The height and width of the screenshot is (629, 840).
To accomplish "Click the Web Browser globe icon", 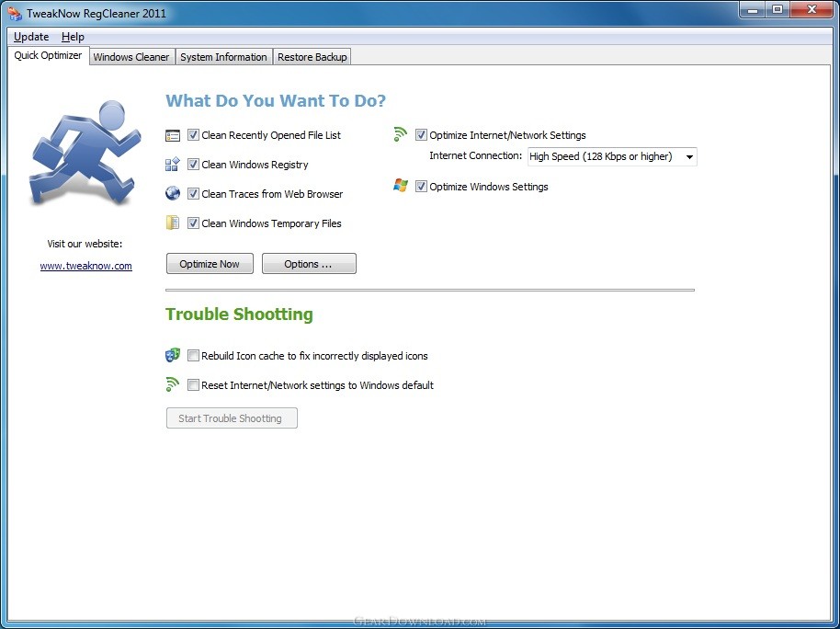I will (173, 194).
